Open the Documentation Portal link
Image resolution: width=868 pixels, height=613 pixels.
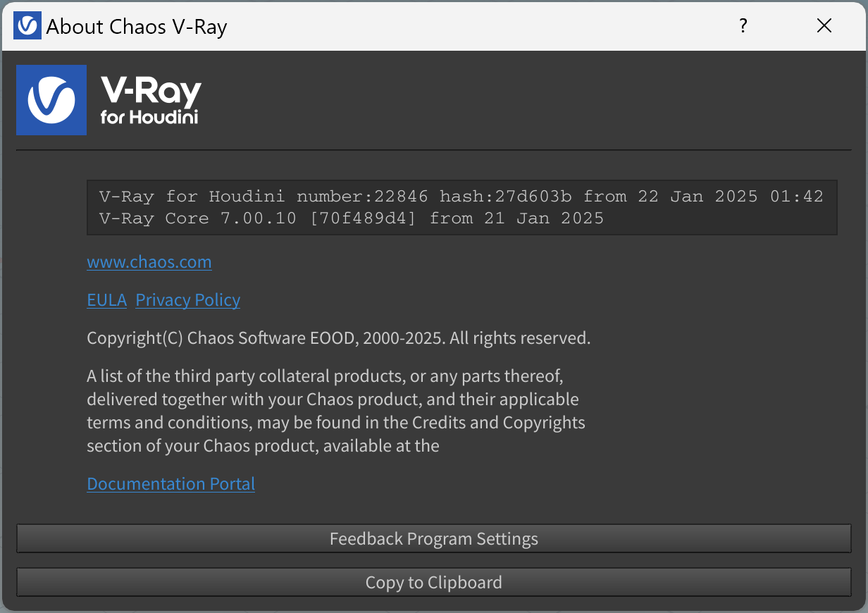click(171, 484)
